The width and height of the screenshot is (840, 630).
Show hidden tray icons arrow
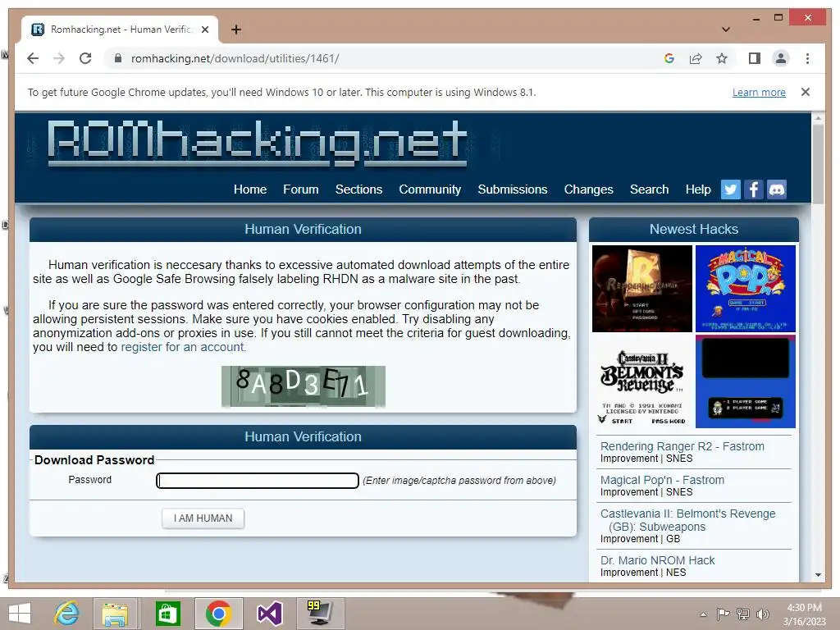(703, 614)
